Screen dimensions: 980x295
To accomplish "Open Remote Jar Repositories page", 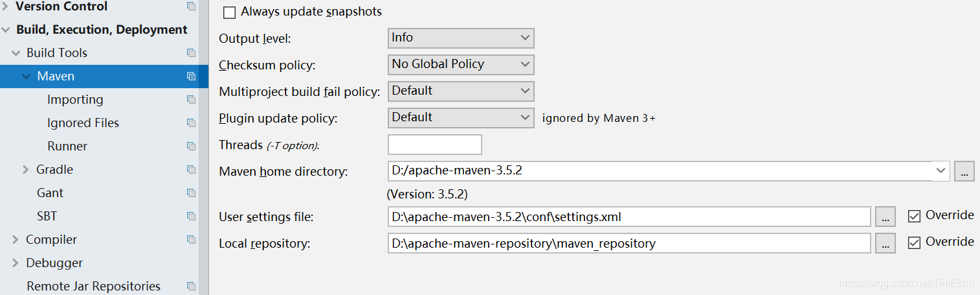I will pos(93,286).
